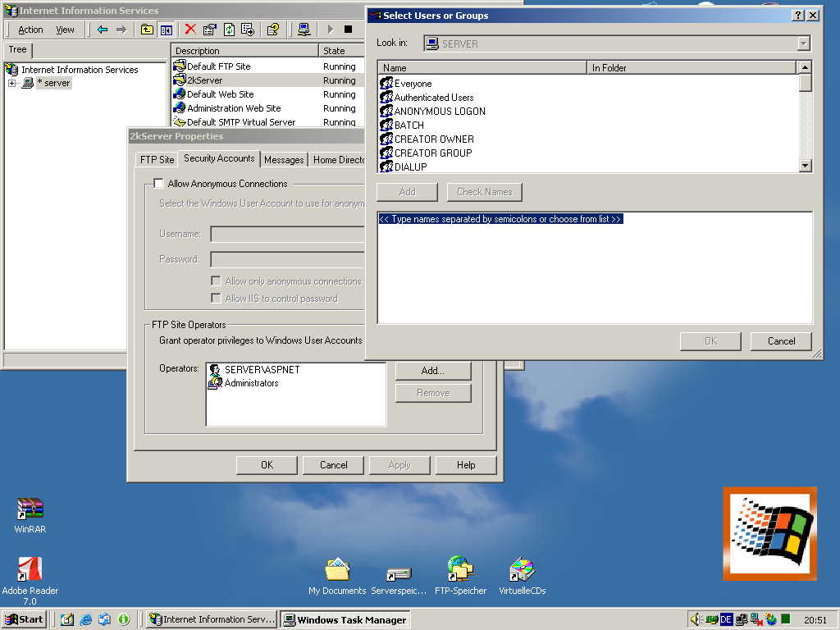Open the Action menu

tap(30, 30)
